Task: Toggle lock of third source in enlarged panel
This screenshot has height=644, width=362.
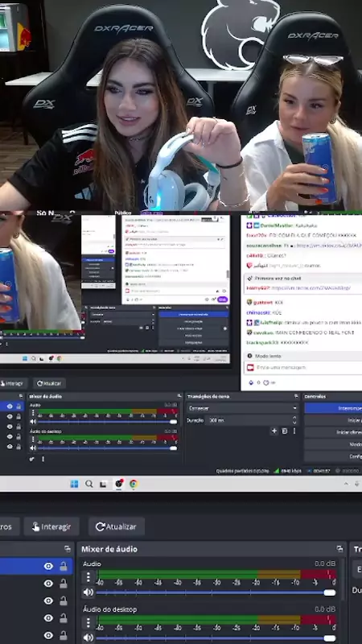Action: tap(64, 601)
